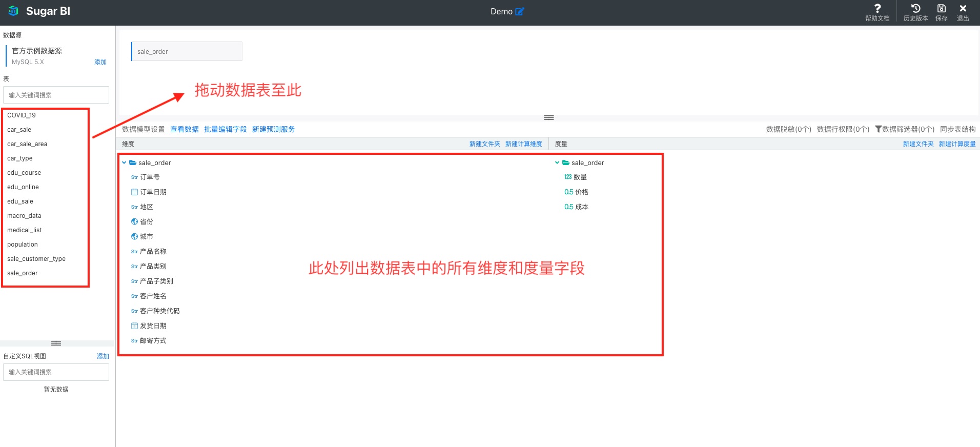Open the 查看数据 tab
The width and height of the screenshot is (980, 447).
pos(185,129)
